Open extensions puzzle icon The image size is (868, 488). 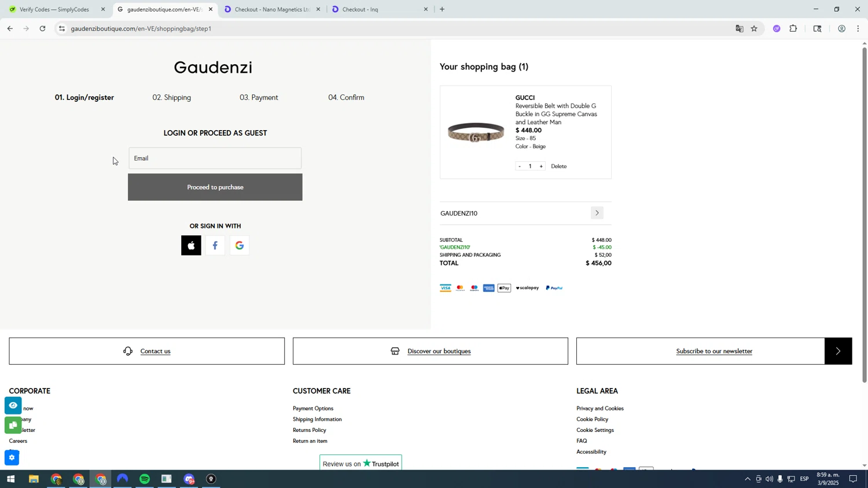coord(793,28)
